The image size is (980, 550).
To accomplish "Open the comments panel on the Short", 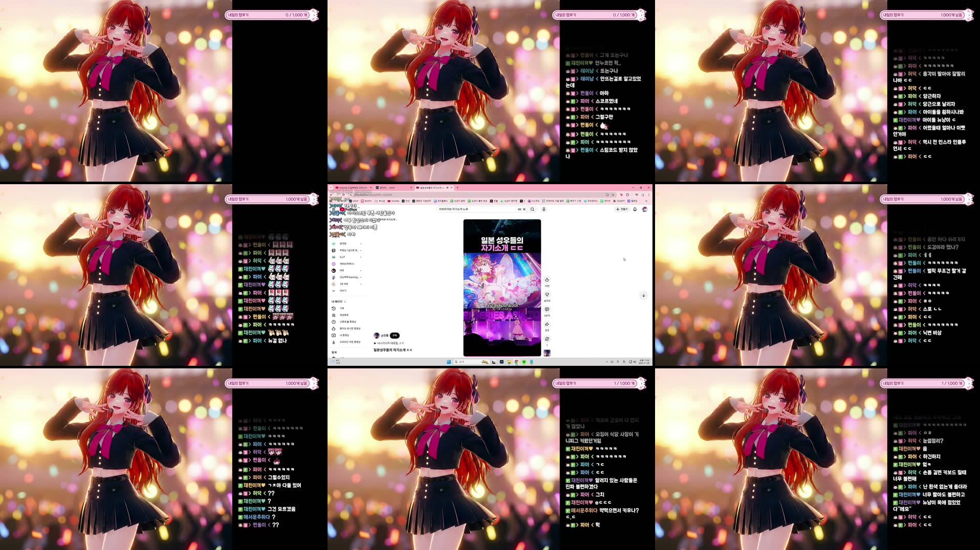I will (547, 309).
